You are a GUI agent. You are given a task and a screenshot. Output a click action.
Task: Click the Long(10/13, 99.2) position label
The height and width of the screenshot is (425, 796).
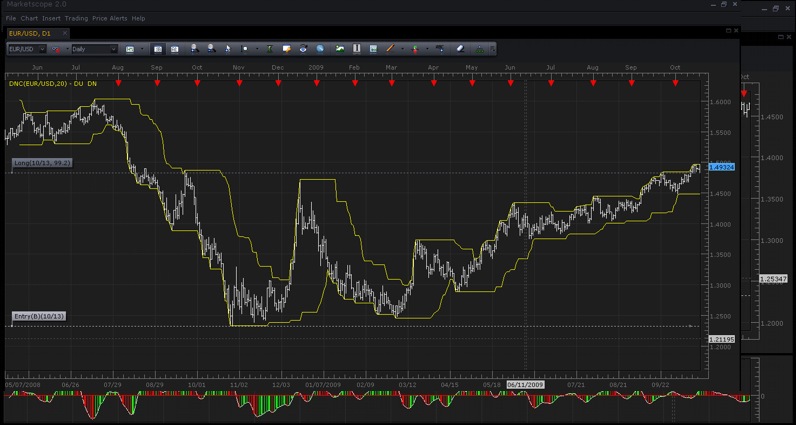[x=43, y=162]
